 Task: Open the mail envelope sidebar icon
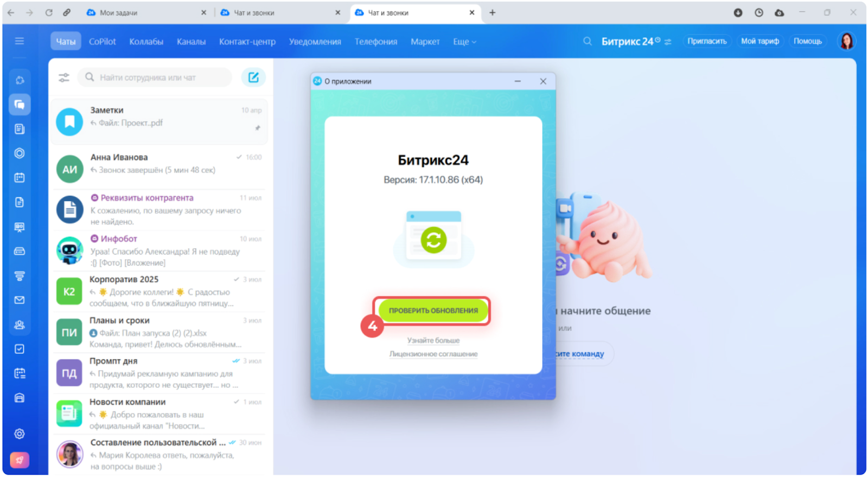point(20,300)
